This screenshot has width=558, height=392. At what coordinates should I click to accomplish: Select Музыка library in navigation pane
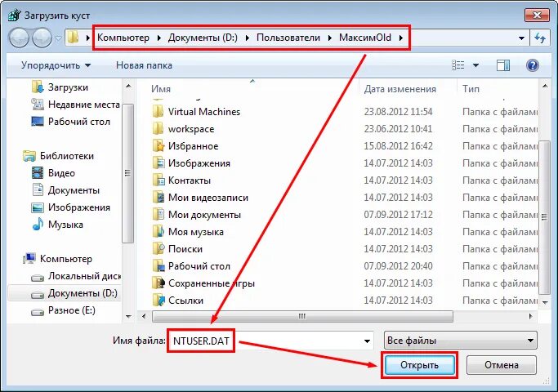tap(57, 224)
